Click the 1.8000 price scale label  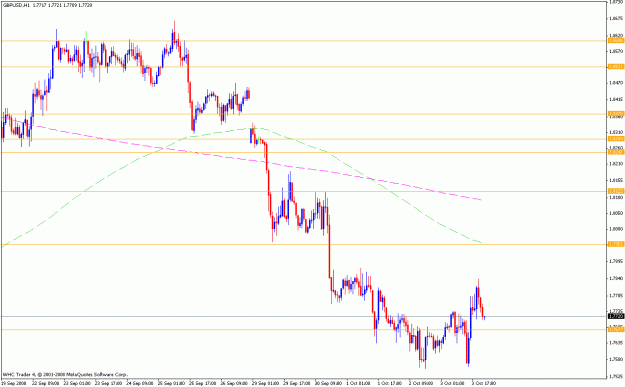point(616,229)
